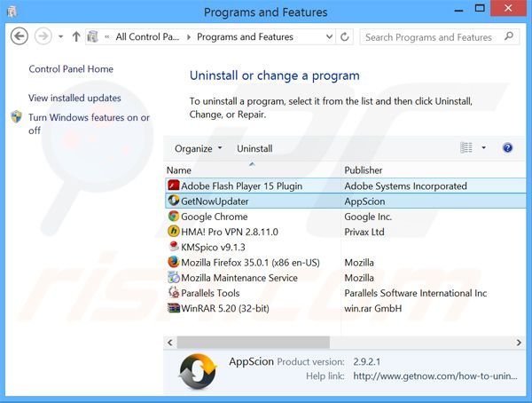The image size is (532, 403).
Task: Click the title bar window icon
Action: click(12, 12)
